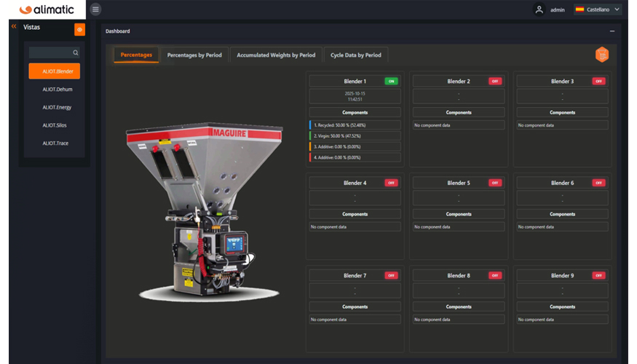This screenshot has width=637, height=364.
Task: Open ALIOT.Dehum view
Action: (x=58, y=90)
